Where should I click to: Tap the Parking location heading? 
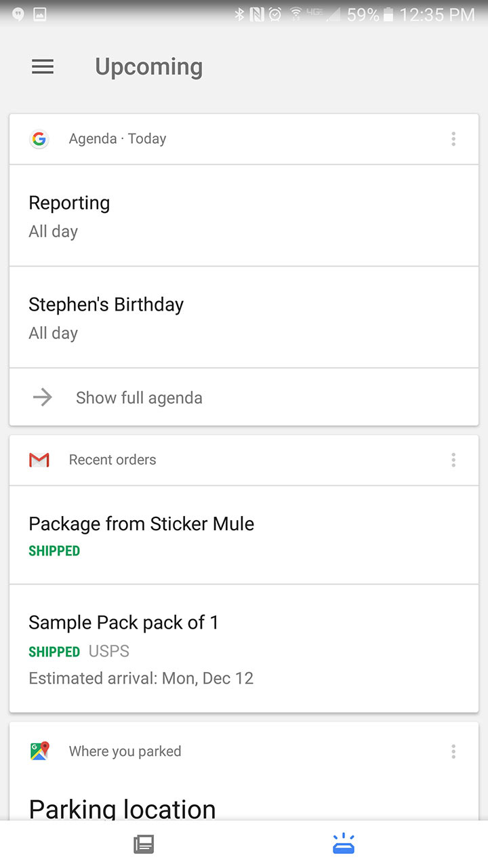click(x=123, y=808)
